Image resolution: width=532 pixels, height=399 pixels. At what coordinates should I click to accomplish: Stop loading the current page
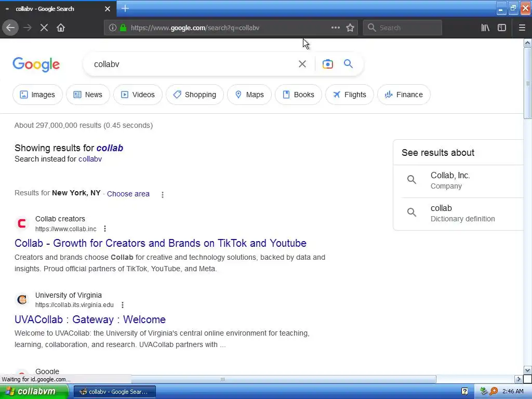(x=44, y=28)
